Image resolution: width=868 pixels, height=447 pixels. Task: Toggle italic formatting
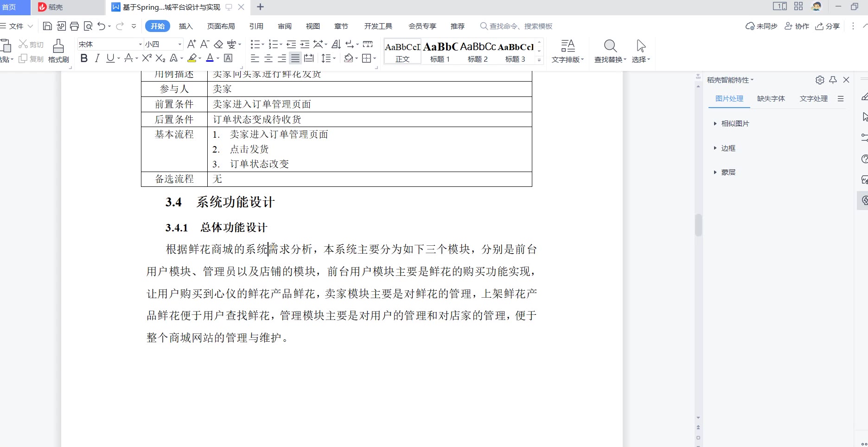click(97, 58)
